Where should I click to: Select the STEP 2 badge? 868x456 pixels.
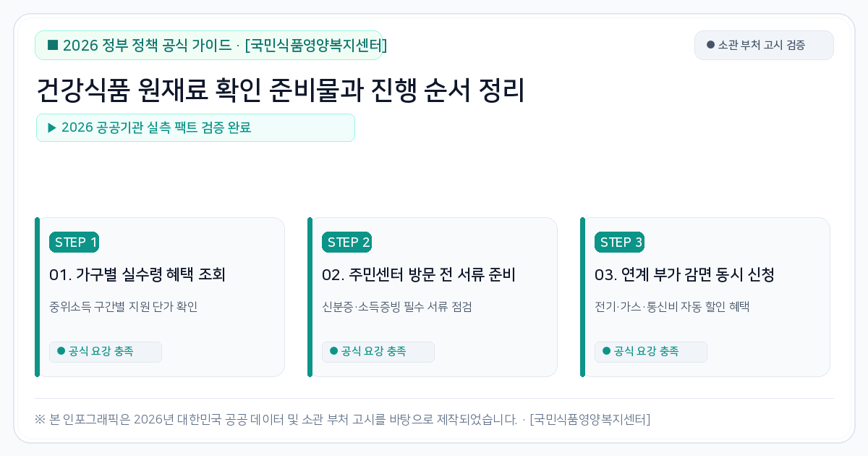pyautogui.click(x=346, y=242)
